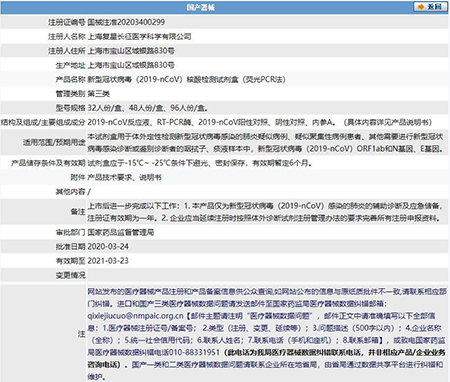This screenshot has height=382, width=450.
Task: Select registration number 国械注准20203400299
Action: [x=126, y=22]
